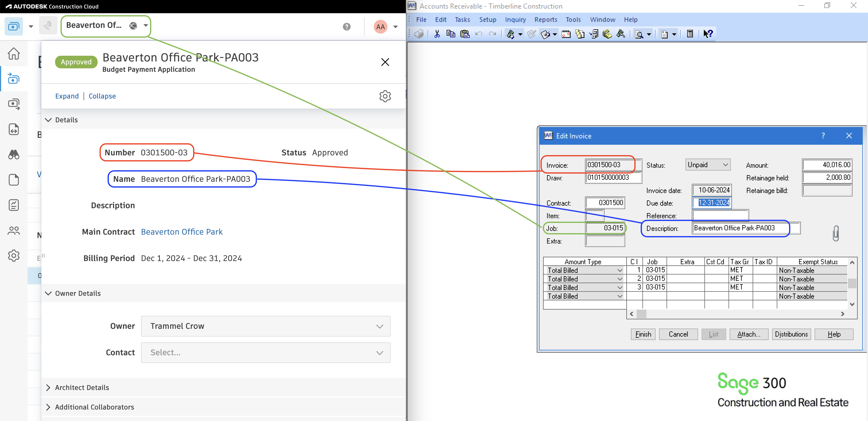
Task: Open the Settings gear in Autodesk sidebar
Action: (14, 256)
